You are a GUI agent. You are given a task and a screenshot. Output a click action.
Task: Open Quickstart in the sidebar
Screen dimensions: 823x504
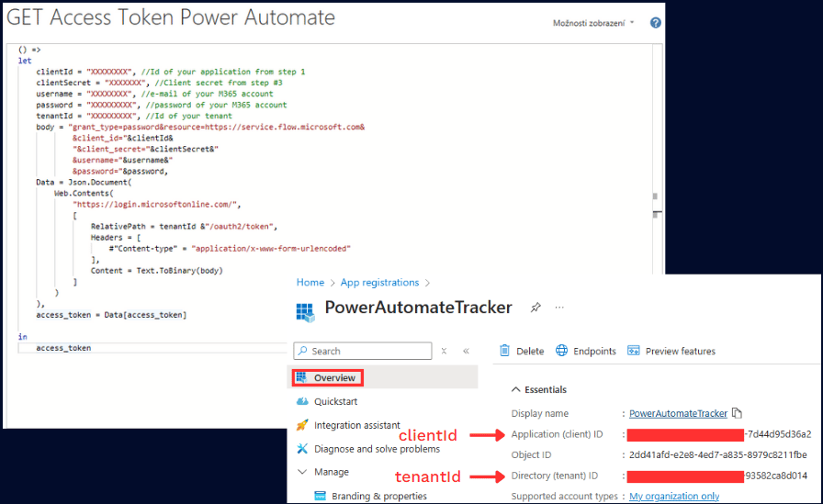pos(335,401)
